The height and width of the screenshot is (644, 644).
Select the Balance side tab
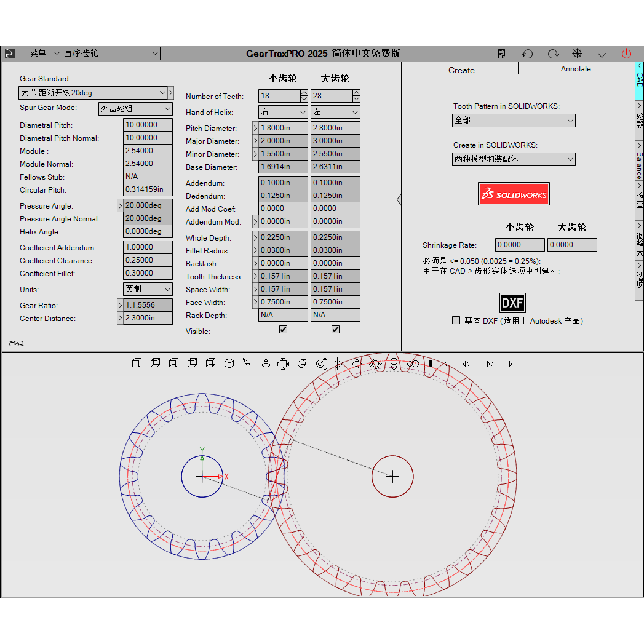pos(640,161)
